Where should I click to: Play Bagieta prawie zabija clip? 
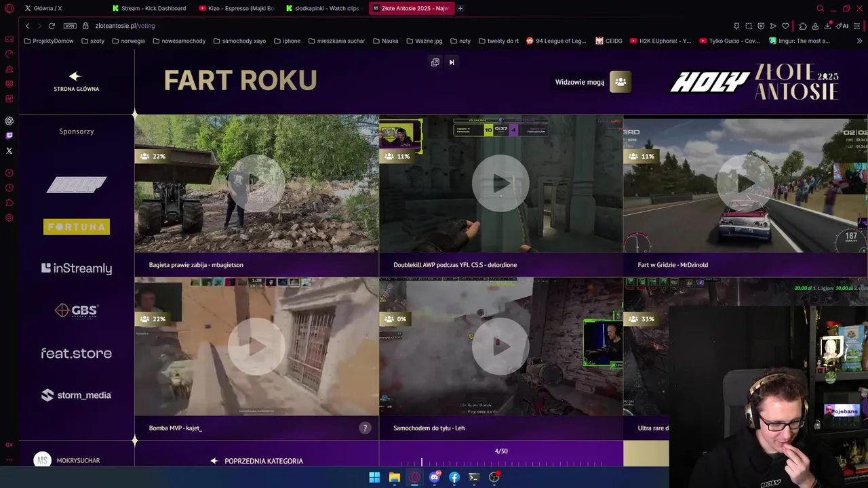(x=256, y=184)
